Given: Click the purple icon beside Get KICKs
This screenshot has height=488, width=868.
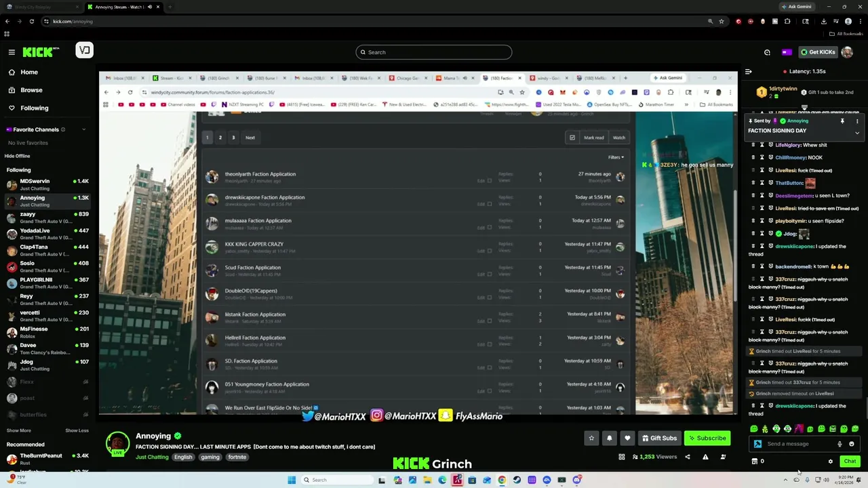Looking at the screenshot, I should click(x=787, y=52).
